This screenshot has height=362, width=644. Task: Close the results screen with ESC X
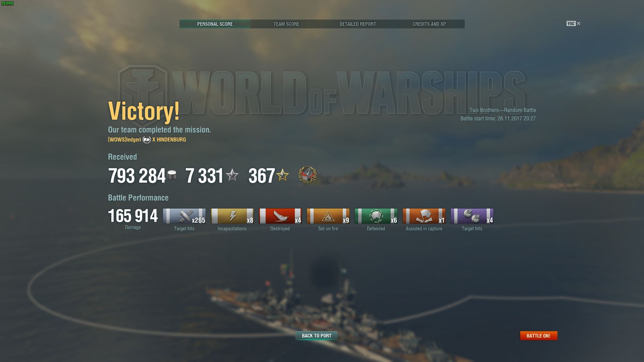[574, 23]
